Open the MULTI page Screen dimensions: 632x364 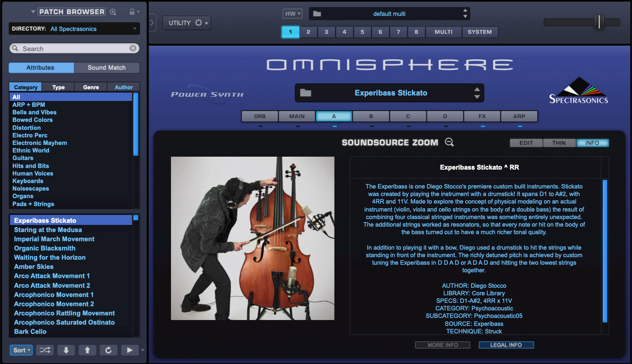(443, 32)
